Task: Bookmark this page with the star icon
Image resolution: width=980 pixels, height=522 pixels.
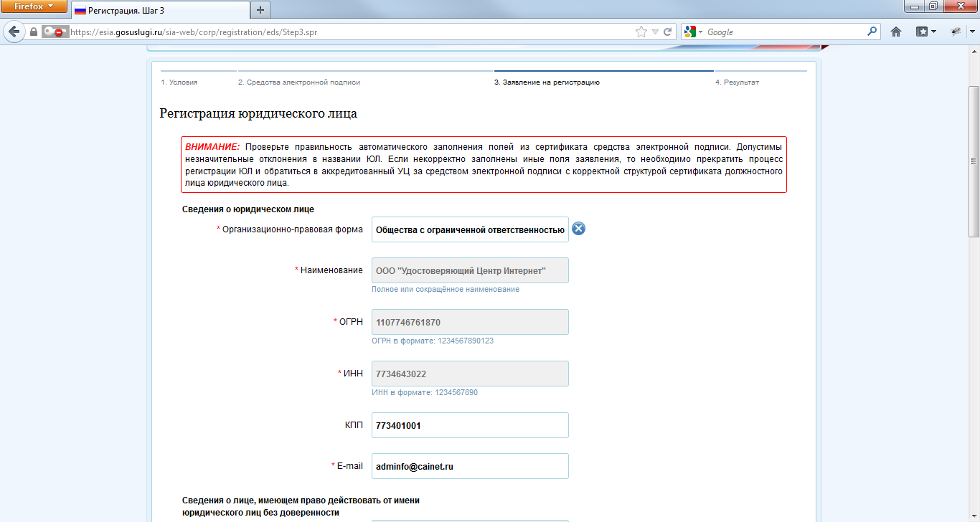Action: click(641, 32)
